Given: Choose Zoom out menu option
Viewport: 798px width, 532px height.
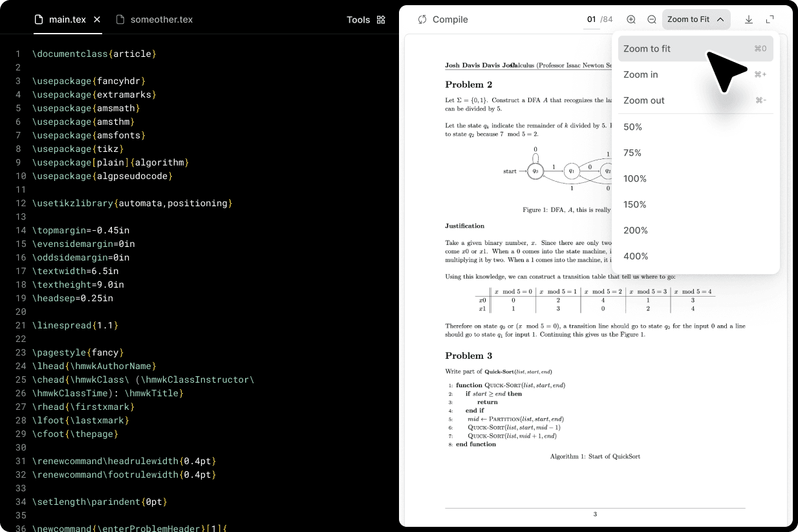Looking at the screenshot, I should pos(695,100).
